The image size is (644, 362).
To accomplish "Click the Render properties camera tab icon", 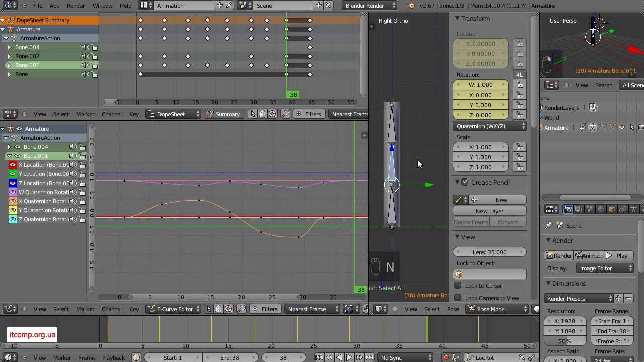I will click(x=568, y=209).
